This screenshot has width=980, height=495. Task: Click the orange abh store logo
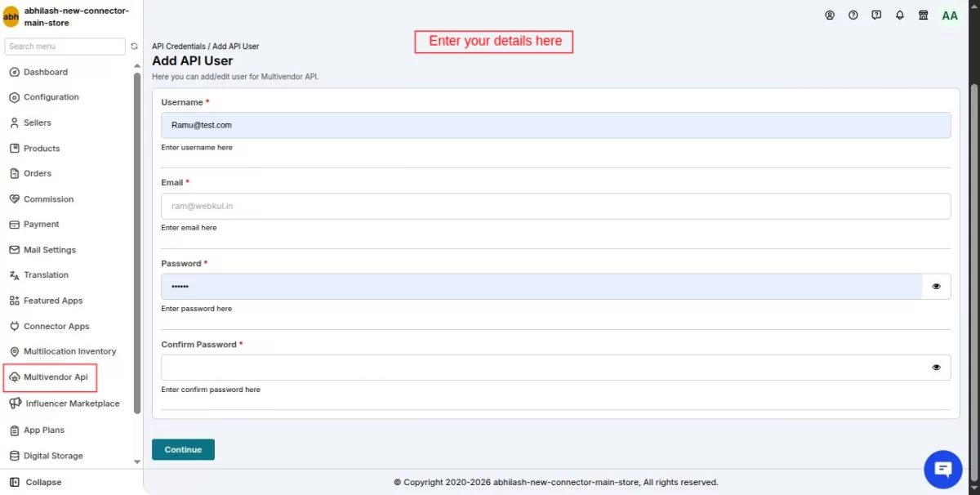11,16
